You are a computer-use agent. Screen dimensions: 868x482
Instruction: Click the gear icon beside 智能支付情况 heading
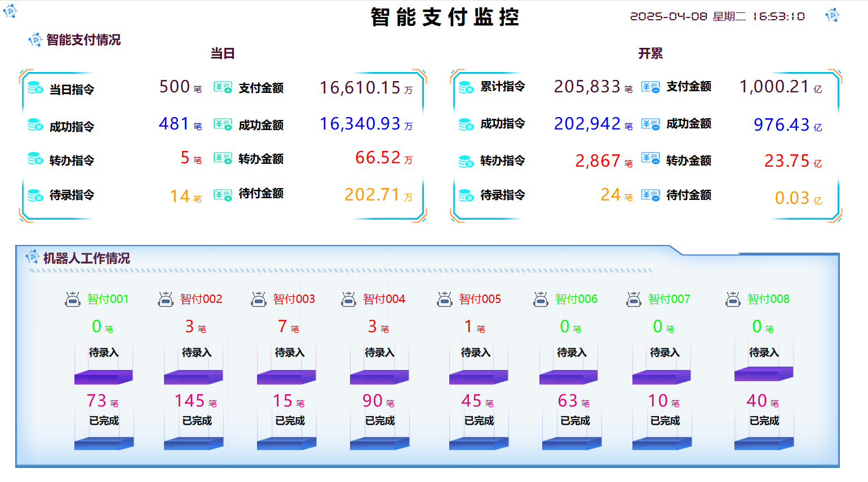[36, 39]
